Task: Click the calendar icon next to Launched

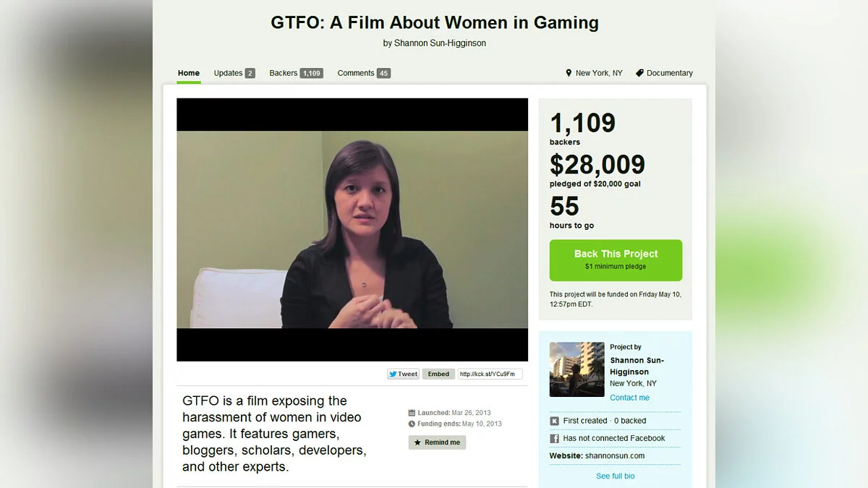Action: coord(412,413)
